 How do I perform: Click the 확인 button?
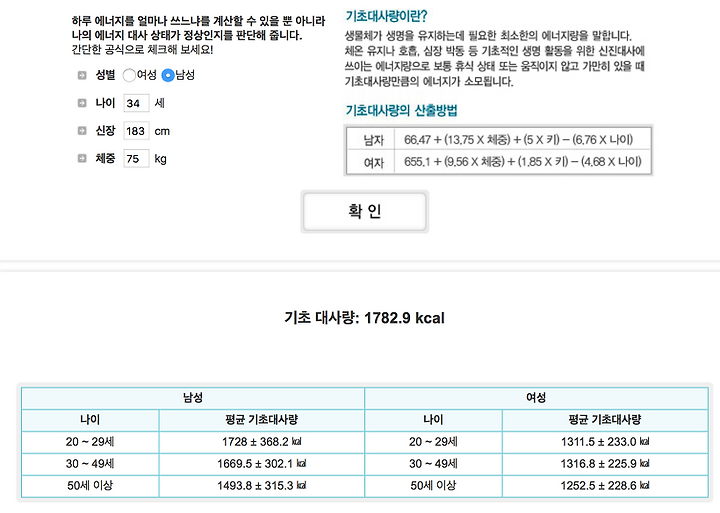click(365, 211)
